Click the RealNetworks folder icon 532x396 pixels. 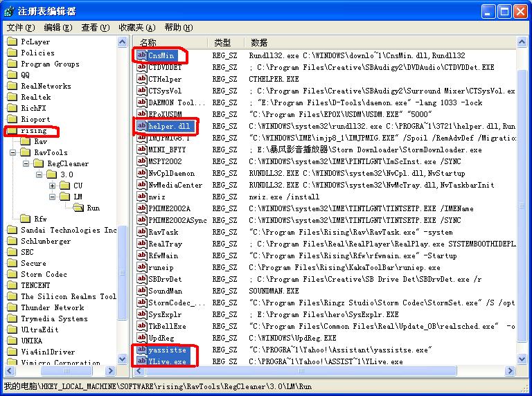tap(12, 86)
